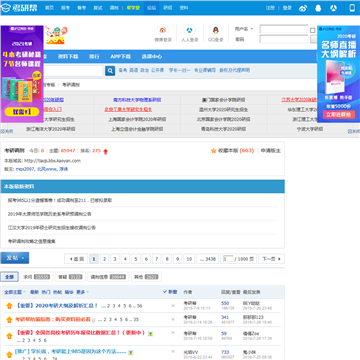
Task: Tick the auto-login checkbox beside the username field
Action: [x=312, y=30]
